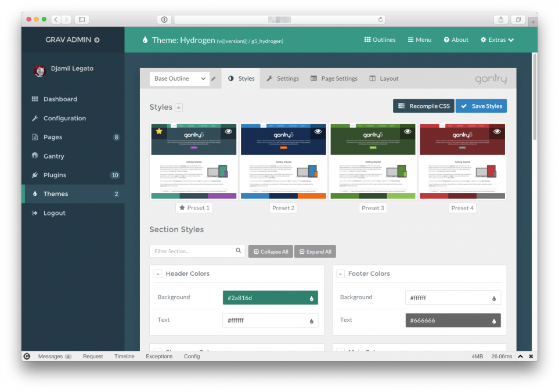559x392 pixels.
Task: Click the pencil icon next to Base Outline
Action: (213, 79)
